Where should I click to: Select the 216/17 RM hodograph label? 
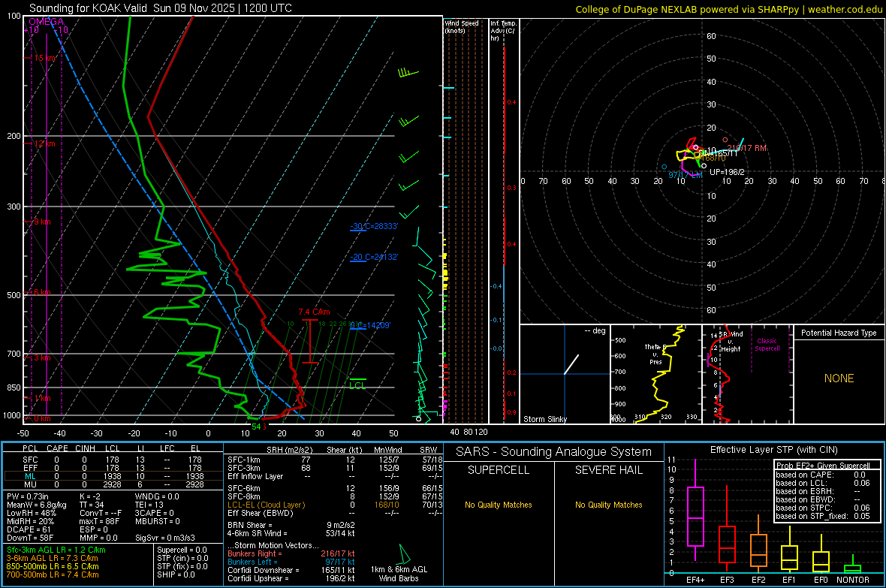(x=747, y=148)
